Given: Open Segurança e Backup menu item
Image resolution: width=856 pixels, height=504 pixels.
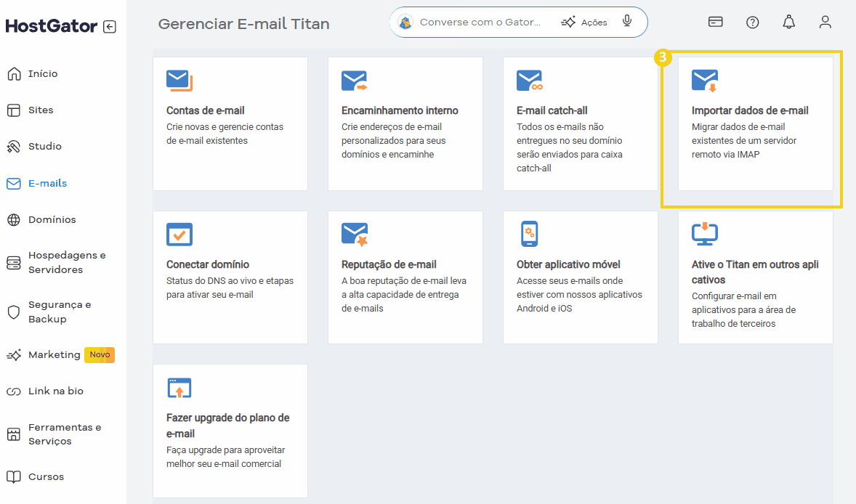Looking at the screenshot, I should pos(60,312).
